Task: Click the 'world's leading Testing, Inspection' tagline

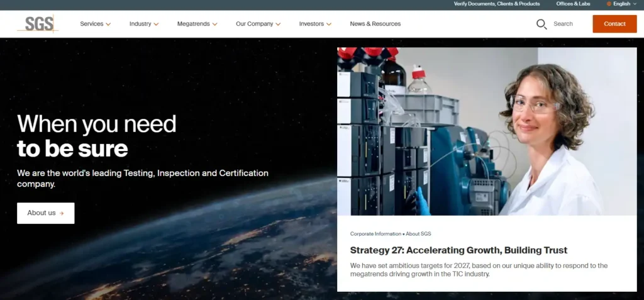Action: pos(143,179)
